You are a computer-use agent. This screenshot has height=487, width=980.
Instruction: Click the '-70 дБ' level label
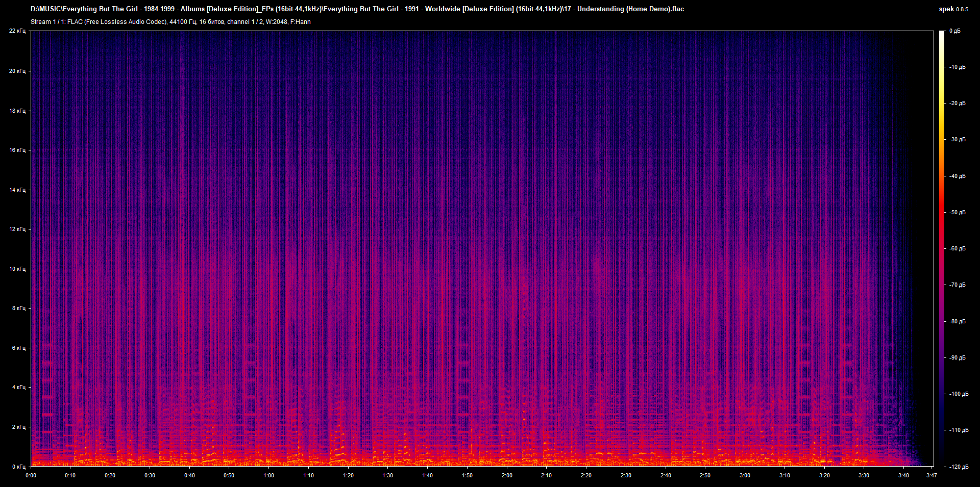(x=957, y=285)
